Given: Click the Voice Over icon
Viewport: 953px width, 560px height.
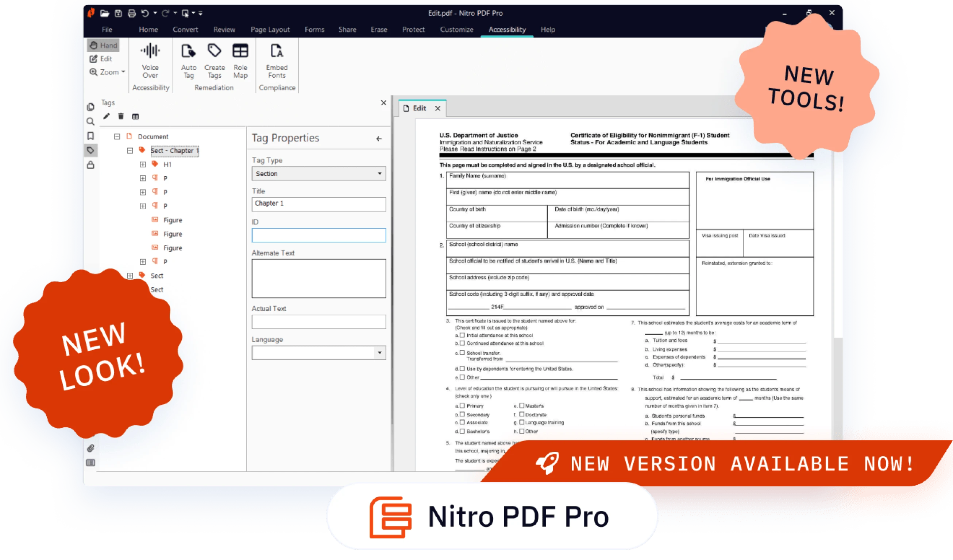Looking at the screenshot, I should [x=150, y=51].
